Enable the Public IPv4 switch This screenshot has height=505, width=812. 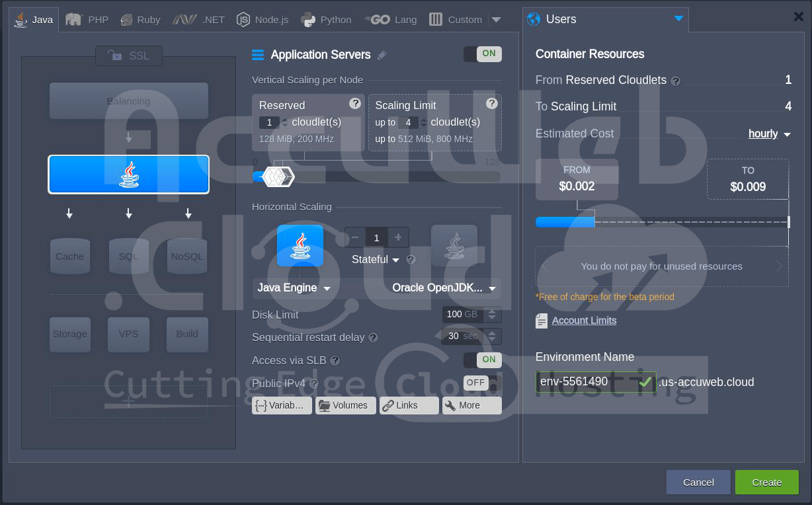coord(483,383)
